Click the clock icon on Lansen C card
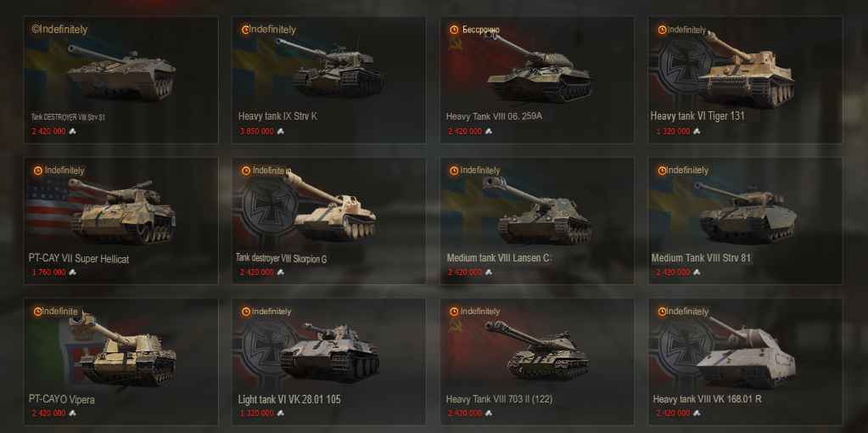868x433 pixels. pos(454,171)
